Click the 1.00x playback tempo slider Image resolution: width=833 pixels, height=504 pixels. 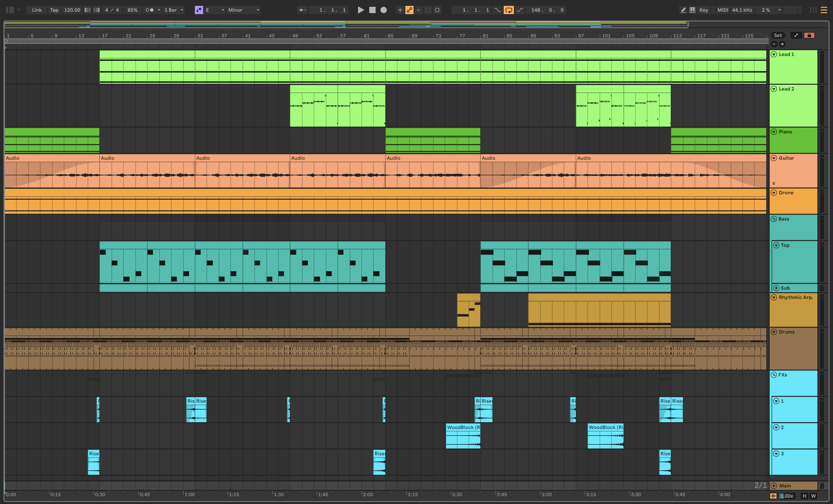coord(787,496)
